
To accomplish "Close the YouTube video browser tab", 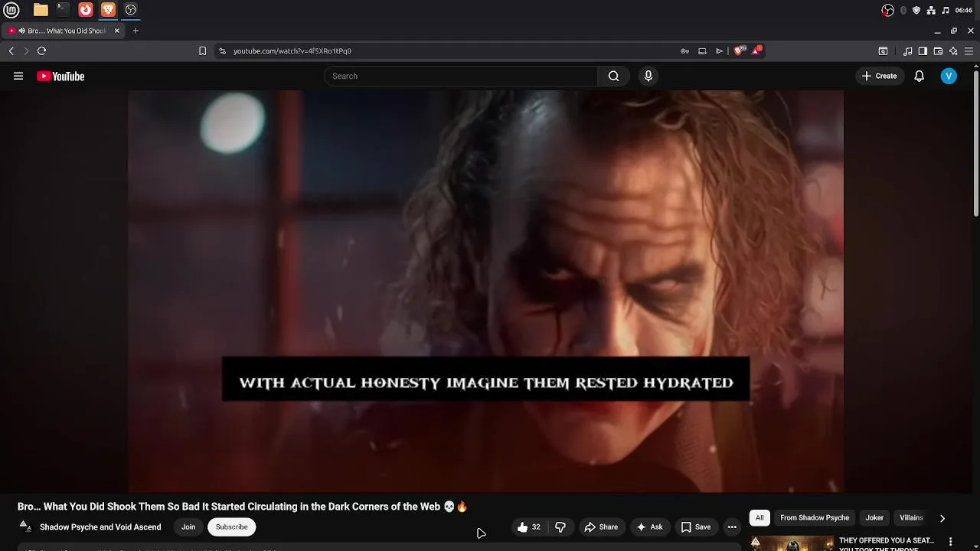I will [x=117, y=31].
